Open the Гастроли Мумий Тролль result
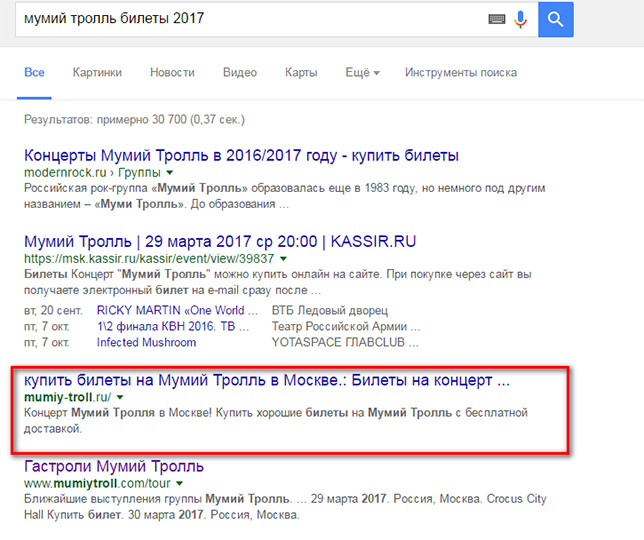 click(x=114, y=466)
